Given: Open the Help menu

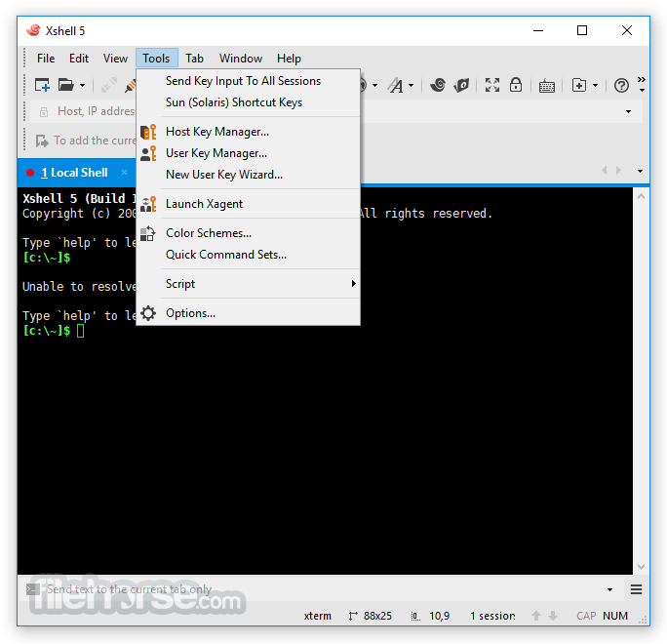Looking at the screenshot, I should tap(289, 59).
